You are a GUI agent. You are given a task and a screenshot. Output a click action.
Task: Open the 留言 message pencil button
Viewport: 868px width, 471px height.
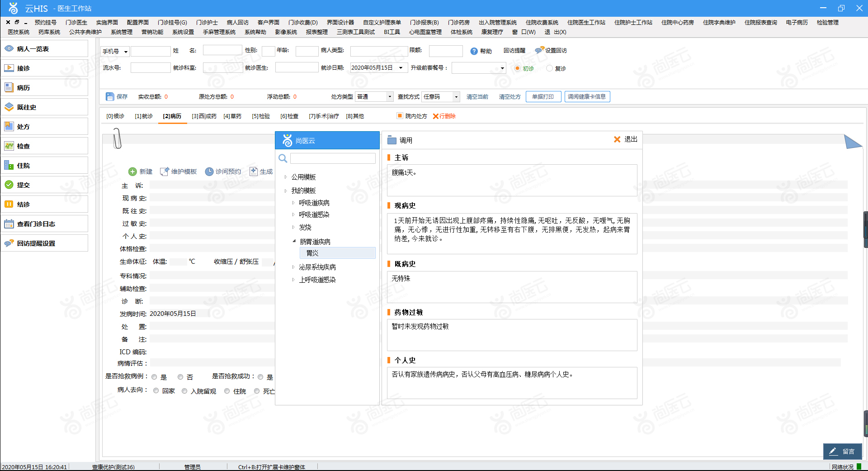tap(843, 451)
